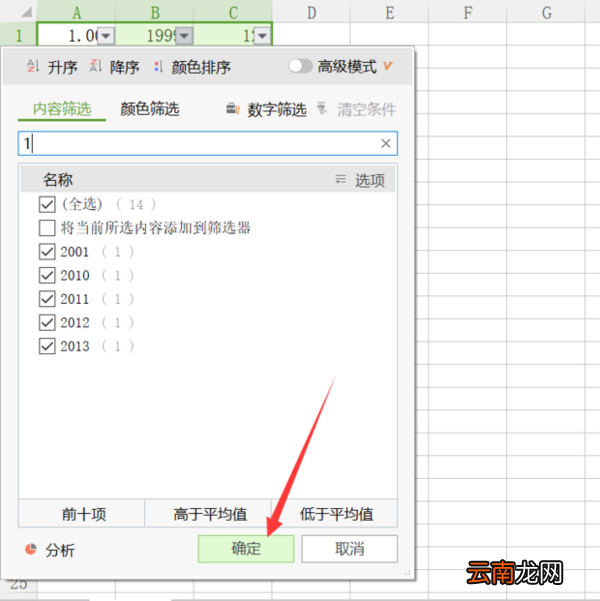Image resolution: width=600 pixels, height=601 pixels.
Task: Click the 升序 ascending label
Action: pos(62,67)
